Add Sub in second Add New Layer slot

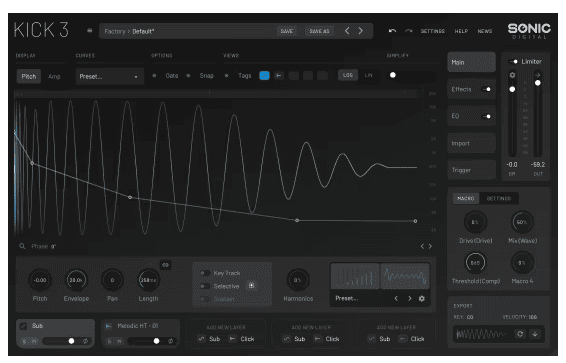tap(295, 339)
